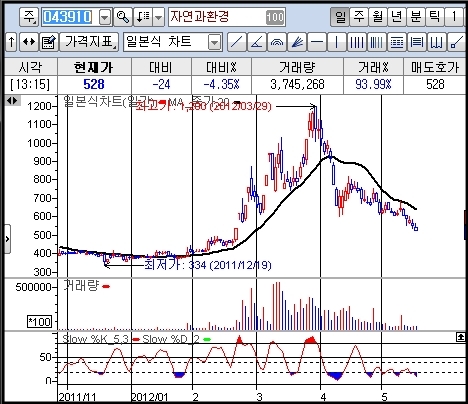Image resolution: width=468 pixels, height=404 pixels.
Task: Switch to the 분 minute tab
Action: coord(416,17)
